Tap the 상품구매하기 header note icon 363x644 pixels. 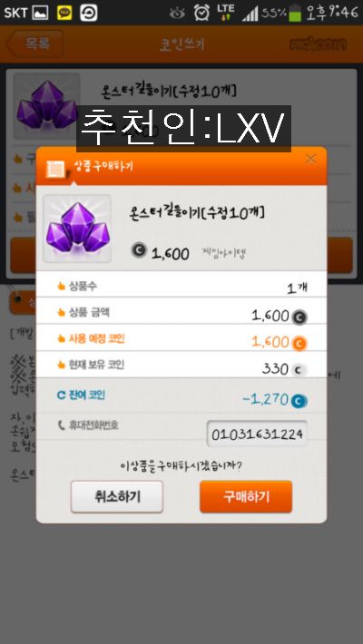pos(54,169)
